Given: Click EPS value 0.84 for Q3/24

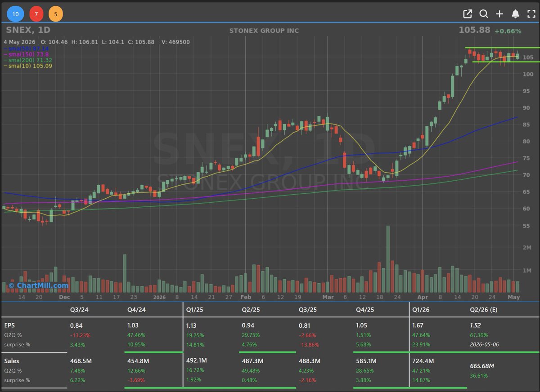Looking at the screenshot, I should pos(76,325).
